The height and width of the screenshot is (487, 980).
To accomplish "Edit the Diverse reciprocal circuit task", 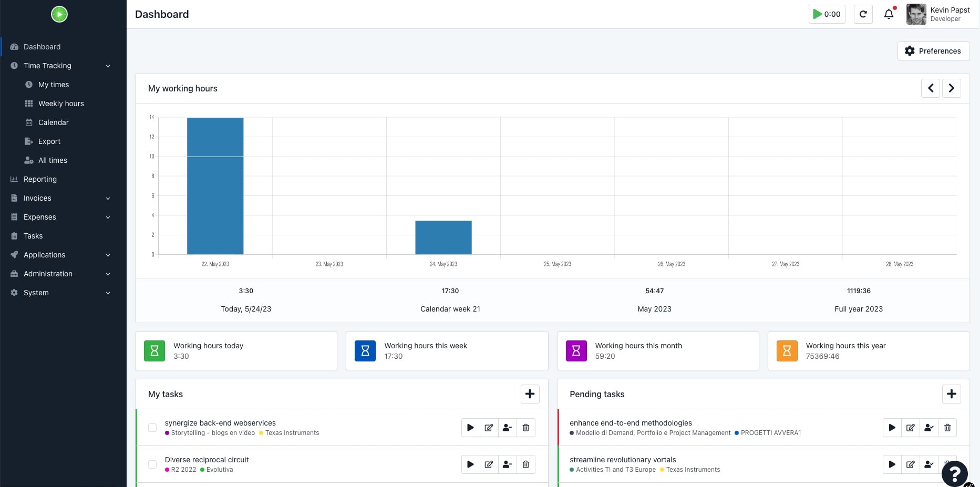I will point(489,464).
